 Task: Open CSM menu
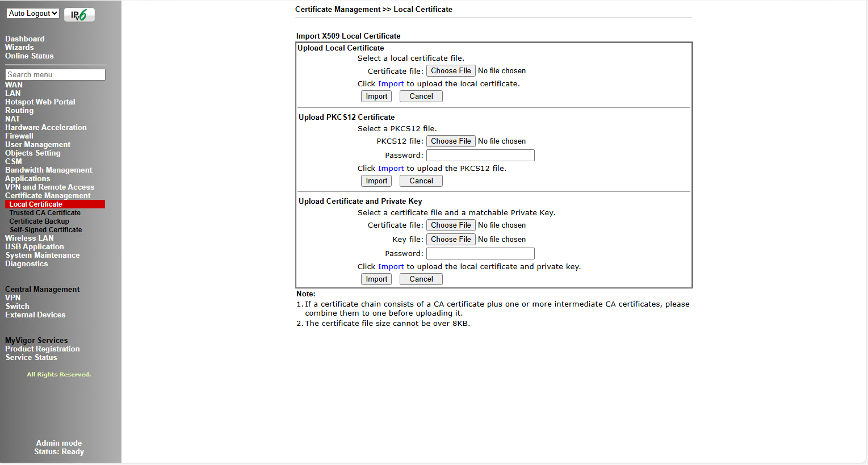14,161
